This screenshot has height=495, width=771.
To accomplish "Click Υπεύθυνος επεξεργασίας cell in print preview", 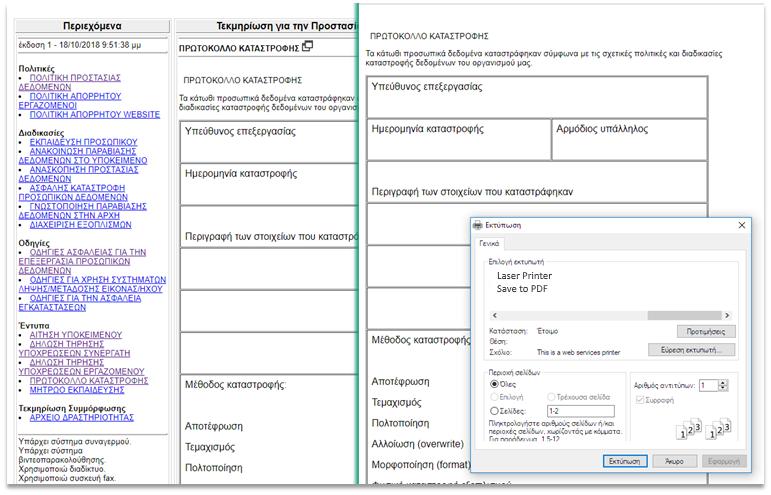I will click(x=537, y=97).
